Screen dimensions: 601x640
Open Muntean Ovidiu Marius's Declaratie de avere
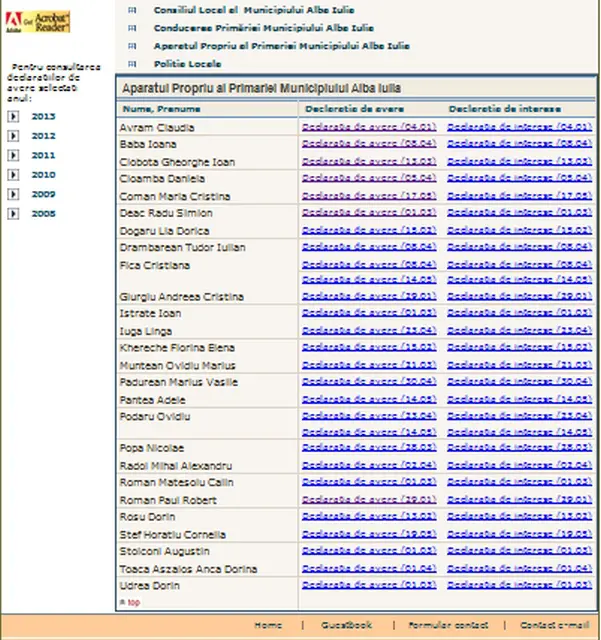[x=369, y=365]
